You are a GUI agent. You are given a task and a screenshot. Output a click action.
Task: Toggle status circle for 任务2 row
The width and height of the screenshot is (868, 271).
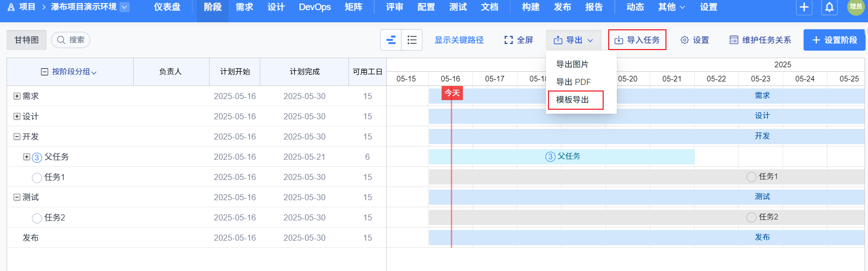37,218
